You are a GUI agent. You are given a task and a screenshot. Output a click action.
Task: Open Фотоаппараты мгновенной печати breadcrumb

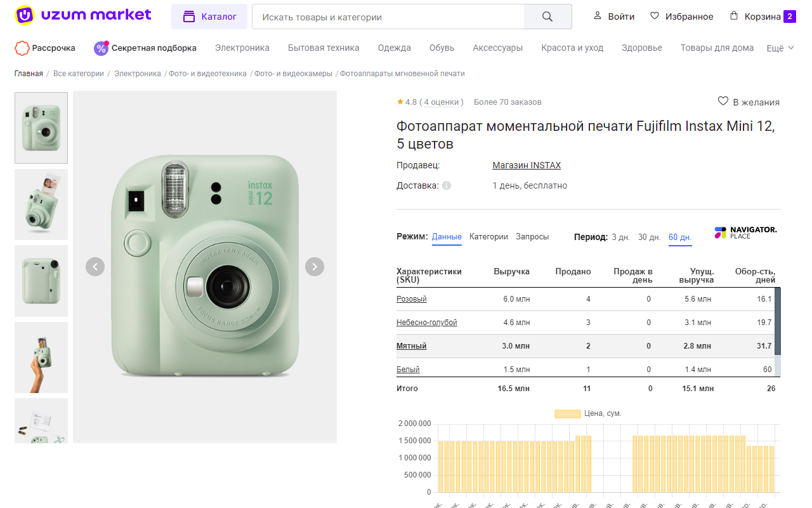[402, 74]
